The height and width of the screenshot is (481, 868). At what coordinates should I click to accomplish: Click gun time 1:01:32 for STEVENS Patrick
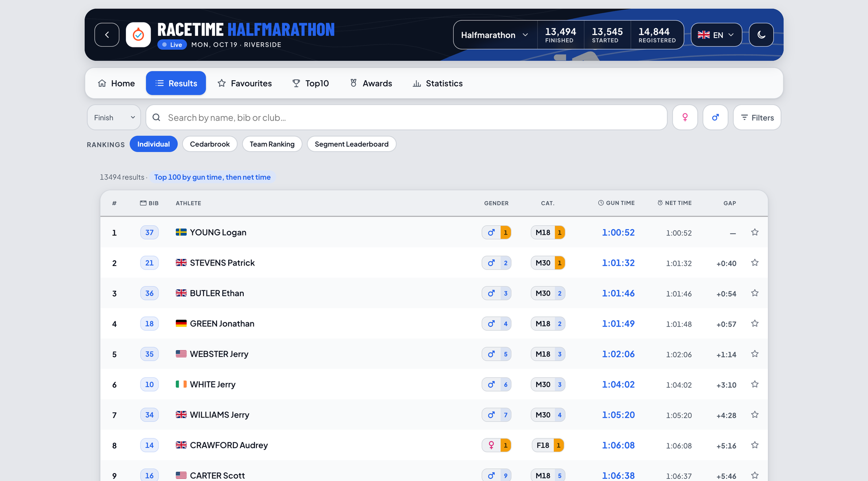point(618,263)
